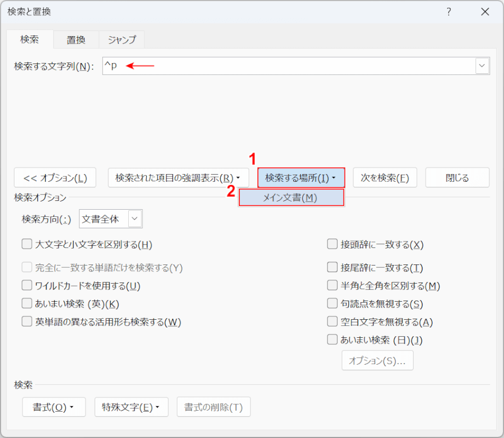The width and height of the screenshot is (504, 438).
Task: Click the 検索する文字列 input field
Action: coord(288,66)
